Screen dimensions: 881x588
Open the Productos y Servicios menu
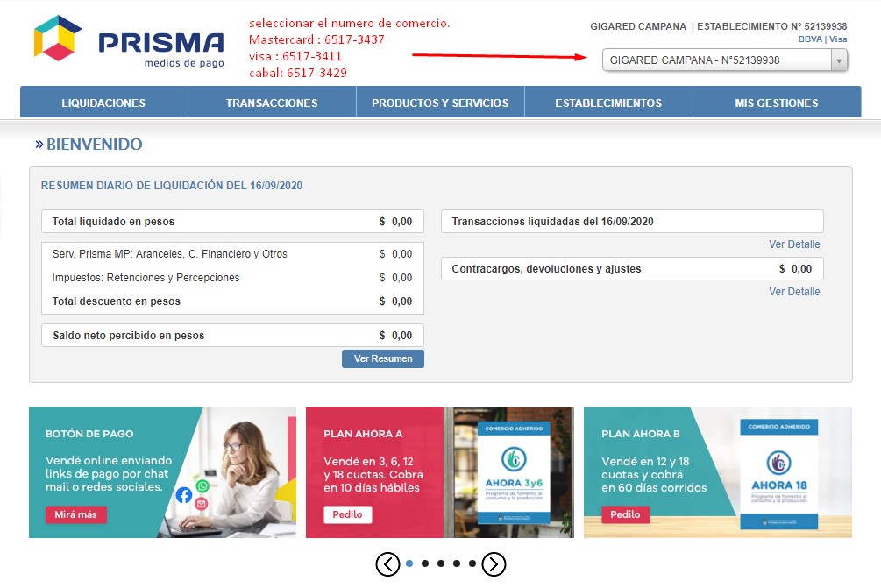[440, 103]
